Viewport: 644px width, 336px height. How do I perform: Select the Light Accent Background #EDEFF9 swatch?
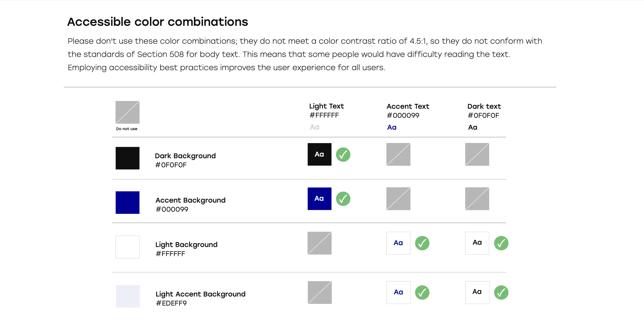[128, 296]
